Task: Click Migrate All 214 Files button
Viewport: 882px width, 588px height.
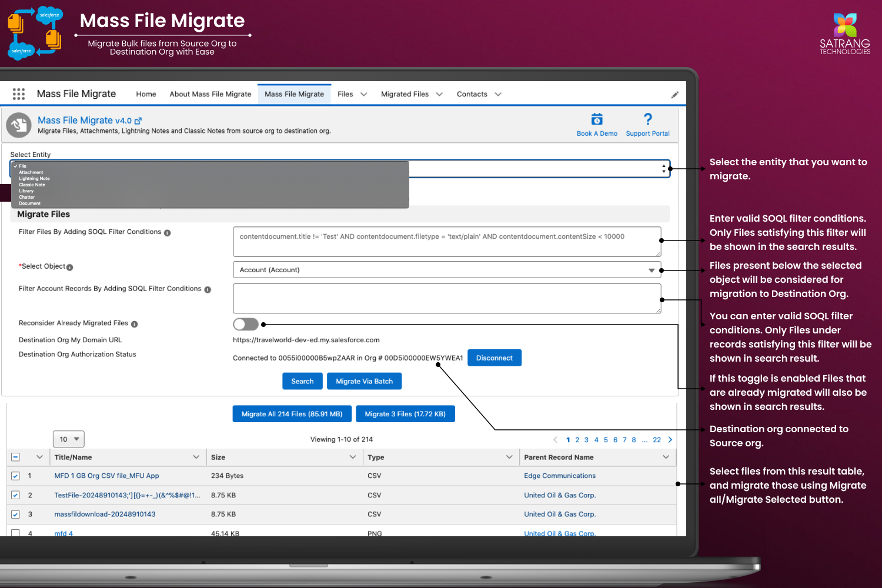Action: 292,414
